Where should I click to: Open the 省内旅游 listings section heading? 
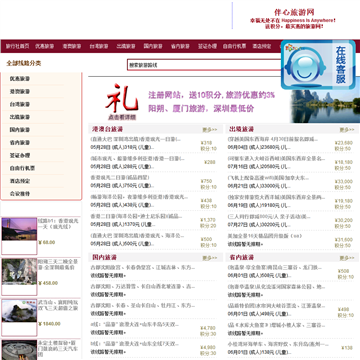(x=241, y=257)
